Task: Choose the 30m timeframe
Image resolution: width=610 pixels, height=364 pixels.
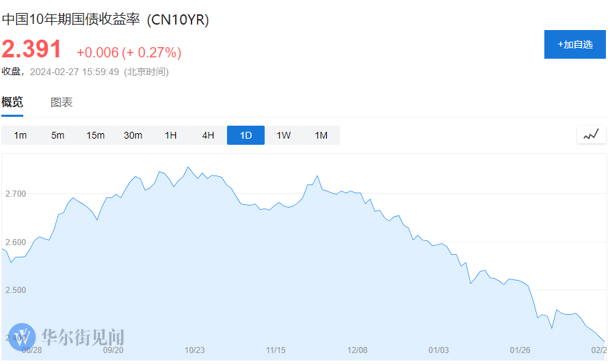Action: (133, 135)
